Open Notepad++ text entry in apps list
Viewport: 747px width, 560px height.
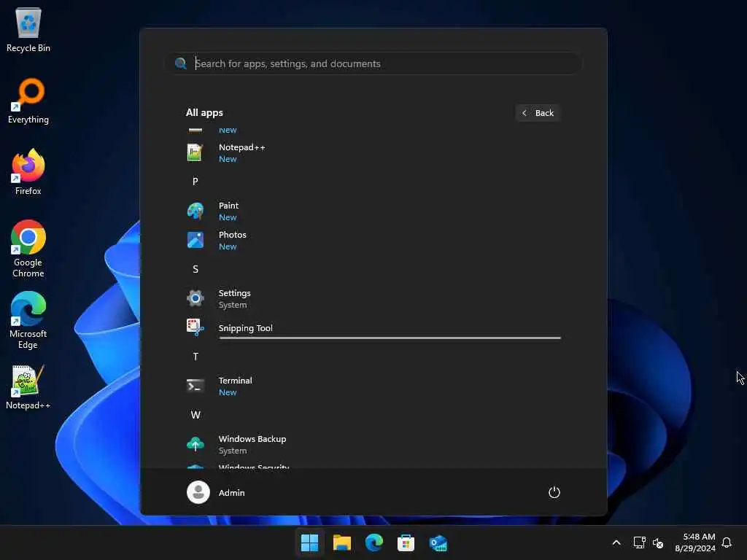pyautogui.click(x=241, y=147)
